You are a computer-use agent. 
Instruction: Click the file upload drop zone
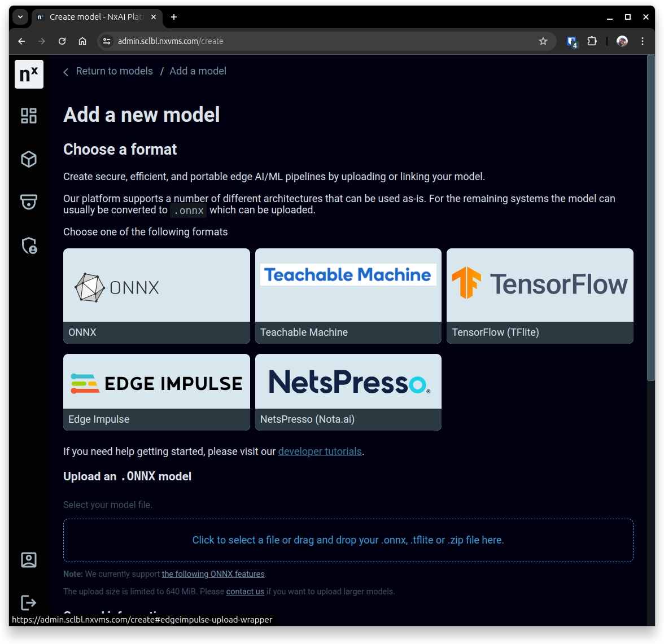(348, 540)
